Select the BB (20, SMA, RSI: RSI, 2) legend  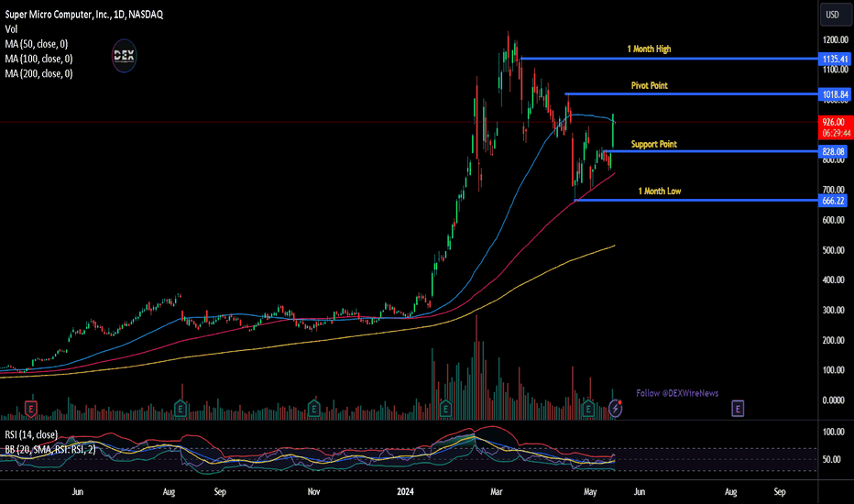[50, 450]
